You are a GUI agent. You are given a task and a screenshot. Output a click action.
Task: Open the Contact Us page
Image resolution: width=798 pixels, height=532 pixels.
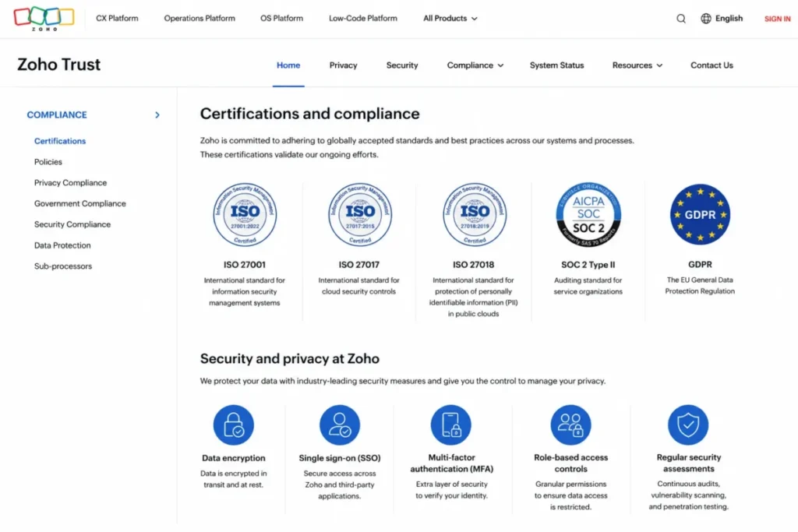point(711,65)
